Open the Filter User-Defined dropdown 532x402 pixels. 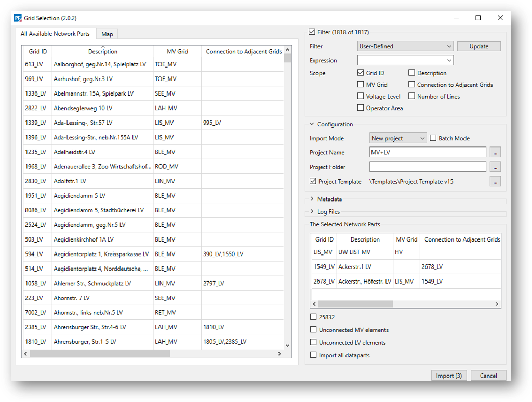[405, 46]
